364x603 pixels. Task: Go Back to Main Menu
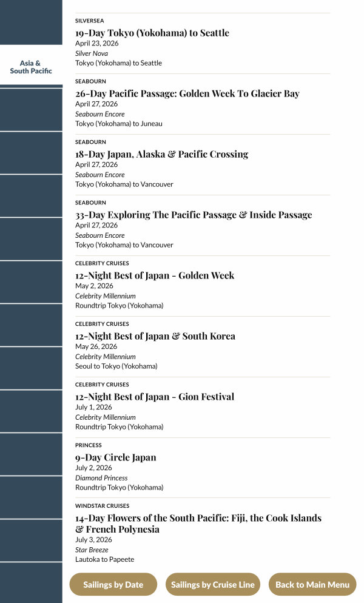[312, 585]
